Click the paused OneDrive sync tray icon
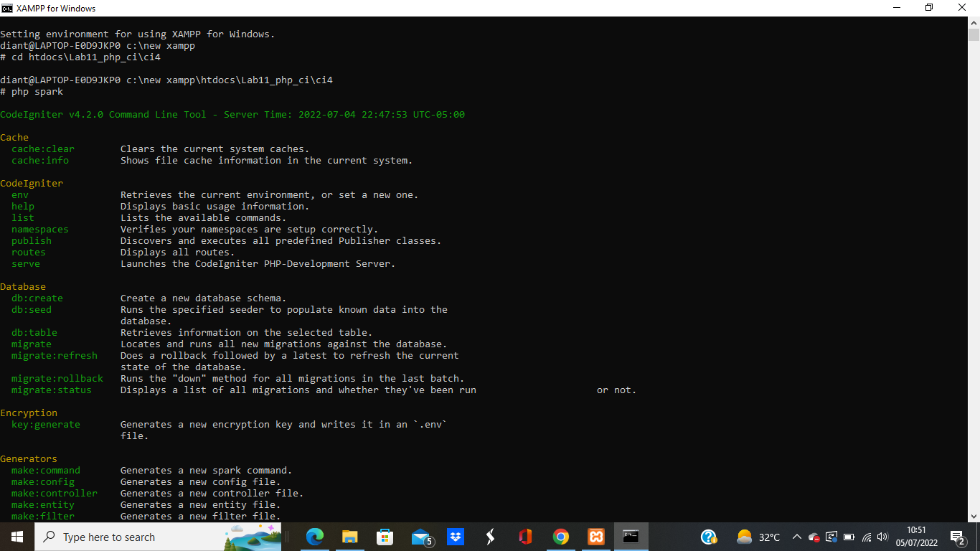980x551 pixels. click(x=814, y=537)
